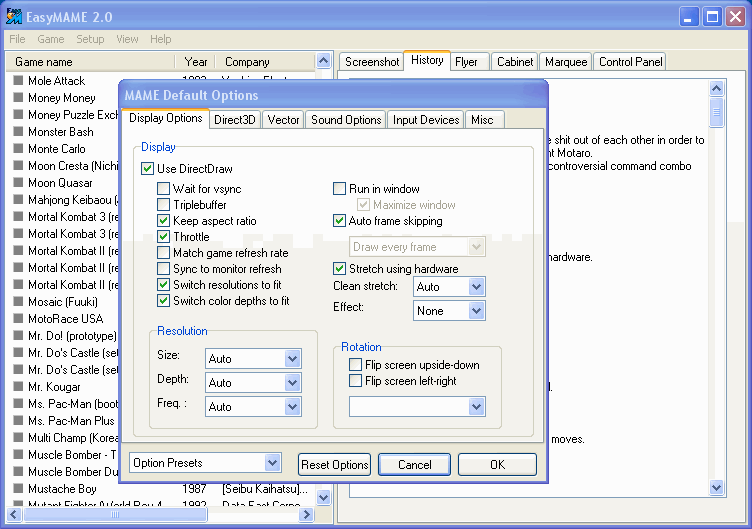Switch to the Sound Options tab
Screen dimensions: 752x529
click(x=346, y=120)
